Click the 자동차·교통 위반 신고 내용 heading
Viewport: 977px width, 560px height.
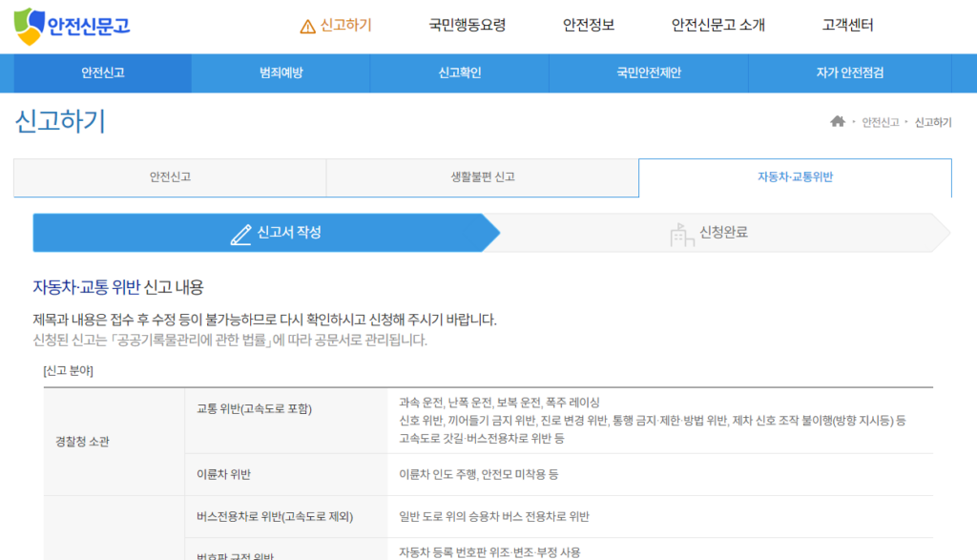pyautogui.click(x=118, y=287)
